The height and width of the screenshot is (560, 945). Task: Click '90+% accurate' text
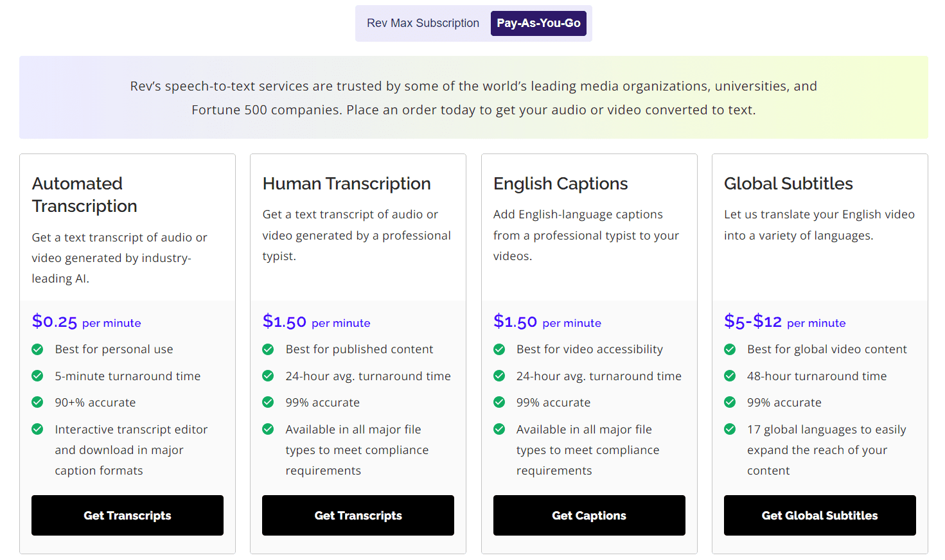click(95, 403)
